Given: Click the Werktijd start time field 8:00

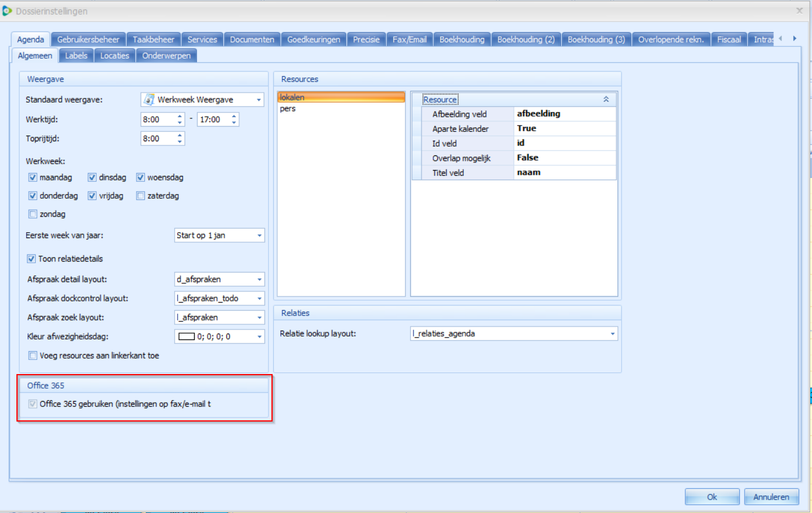Looking at the screenshot, I should pyautogui.click(x=158, y=120).
